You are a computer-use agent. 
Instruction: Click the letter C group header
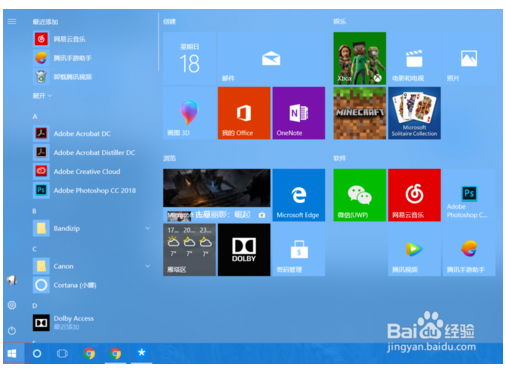coord(35,249)
